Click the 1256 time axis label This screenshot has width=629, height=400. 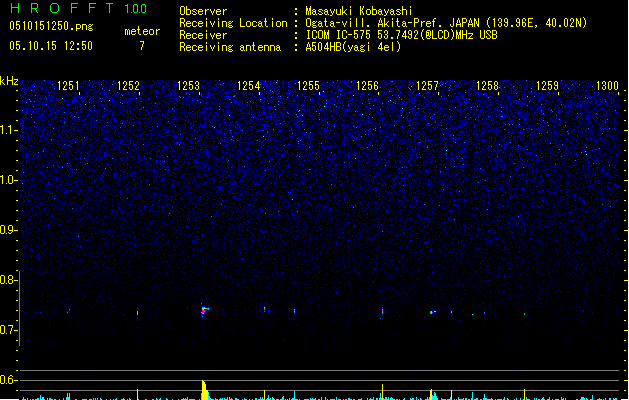click(367, 86)
